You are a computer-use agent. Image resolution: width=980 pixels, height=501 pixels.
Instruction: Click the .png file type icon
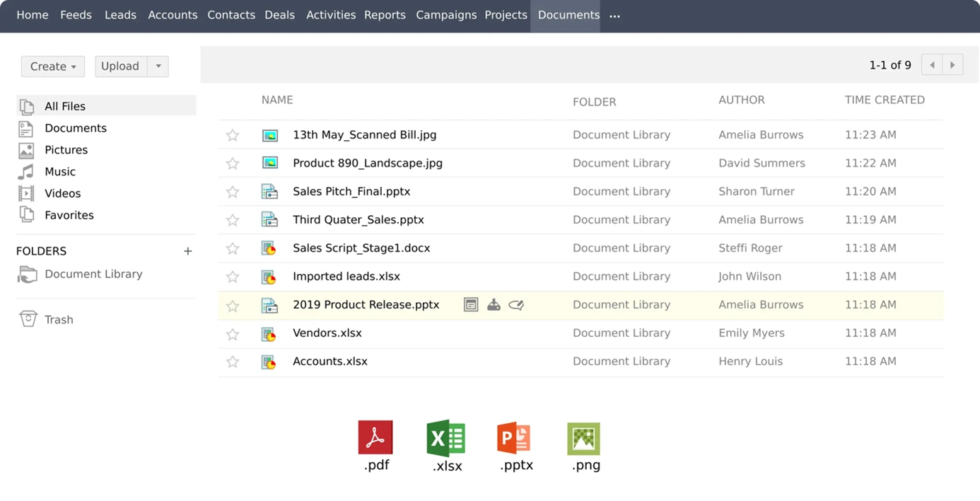pyautogui.click(x=583, y=439)
